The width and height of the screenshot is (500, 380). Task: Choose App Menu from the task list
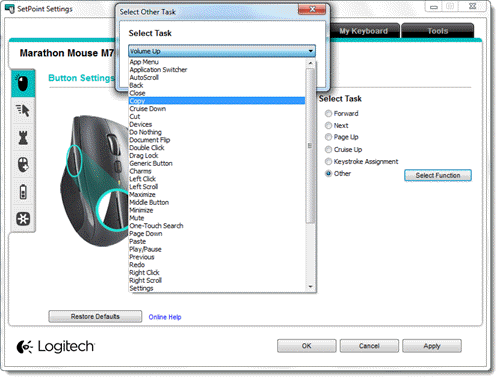tap(217, 62)
